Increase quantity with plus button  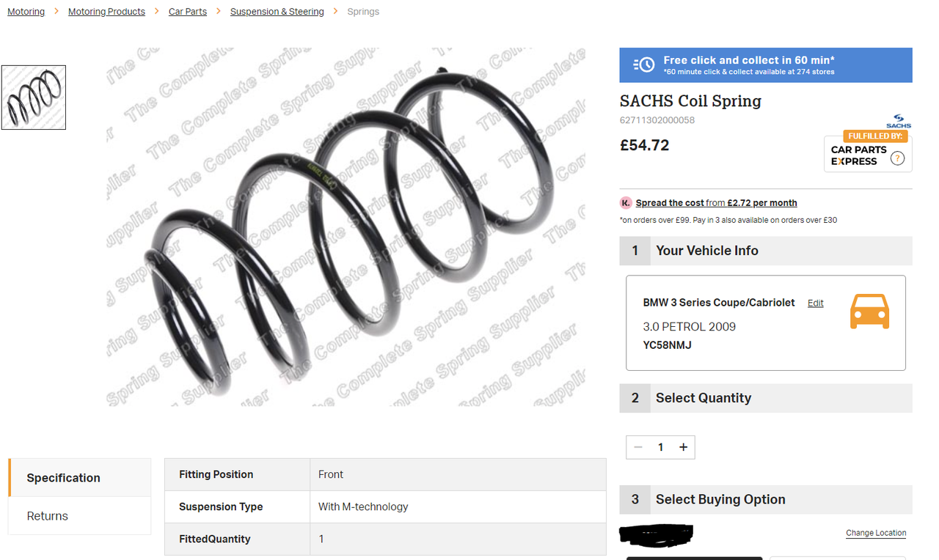click(x=683, y=447)
